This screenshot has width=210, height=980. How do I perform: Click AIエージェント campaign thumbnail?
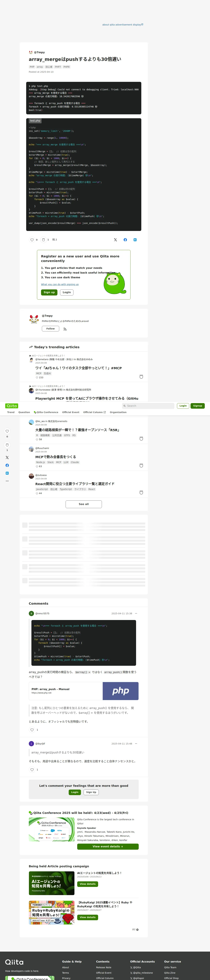tap(52, 883)
